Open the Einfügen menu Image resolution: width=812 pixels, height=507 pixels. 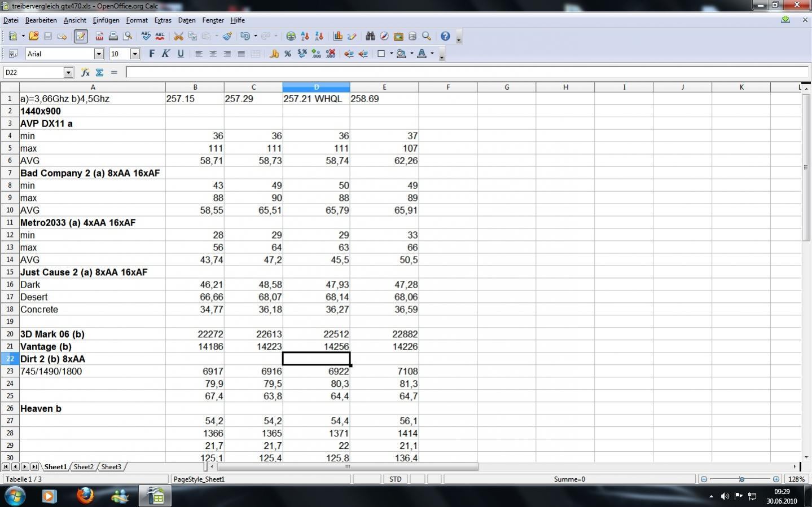tap(106, 20)
